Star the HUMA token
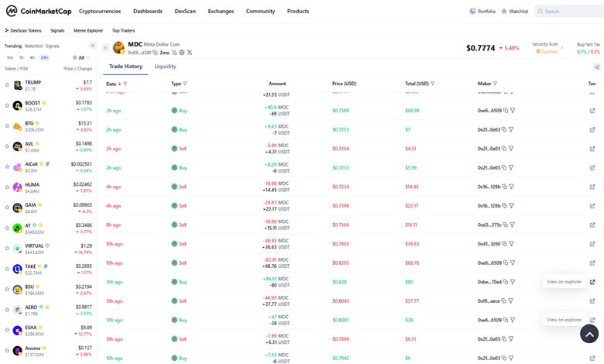This screenshot has width=604, height=364. pyautogui.click(x=7, y=187)
